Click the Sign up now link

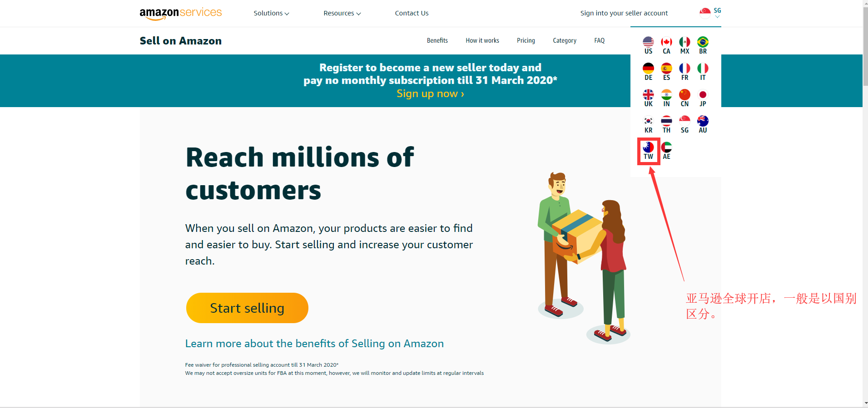pyautogui.click(x=430, y=93)
